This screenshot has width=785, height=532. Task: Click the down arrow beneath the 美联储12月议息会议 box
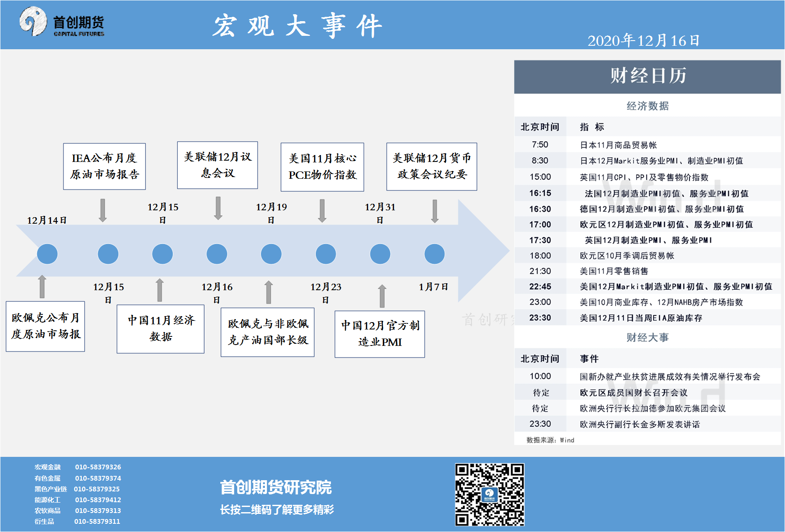tap(218, 208)
